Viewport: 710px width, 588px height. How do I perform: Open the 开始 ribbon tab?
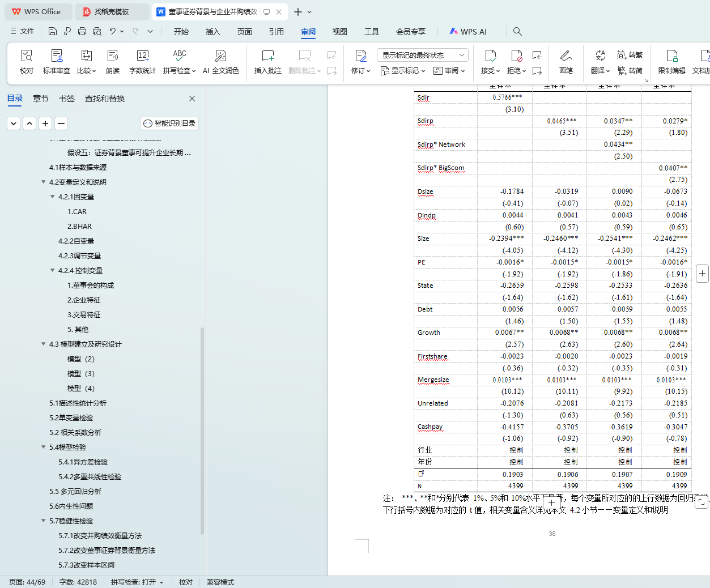(x=181, y=32)
